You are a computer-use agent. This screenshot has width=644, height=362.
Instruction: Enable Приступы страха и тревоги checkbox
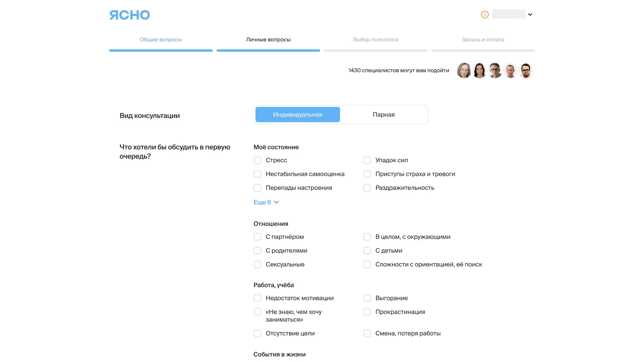[367, 174]
